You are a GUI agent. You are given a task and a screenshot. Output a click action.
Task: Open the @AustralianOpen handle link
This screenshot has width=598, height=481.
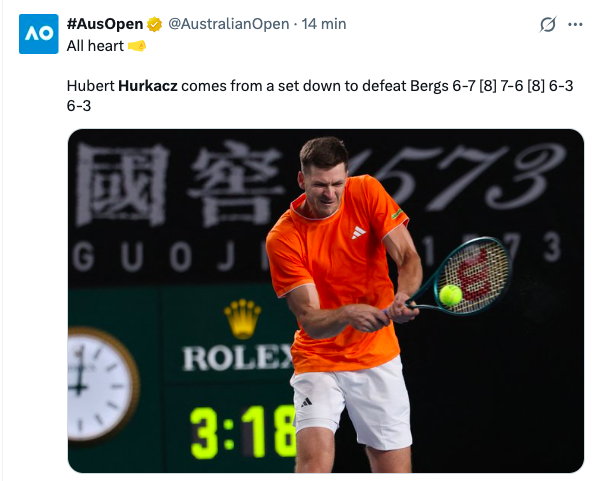coord(228,24)
